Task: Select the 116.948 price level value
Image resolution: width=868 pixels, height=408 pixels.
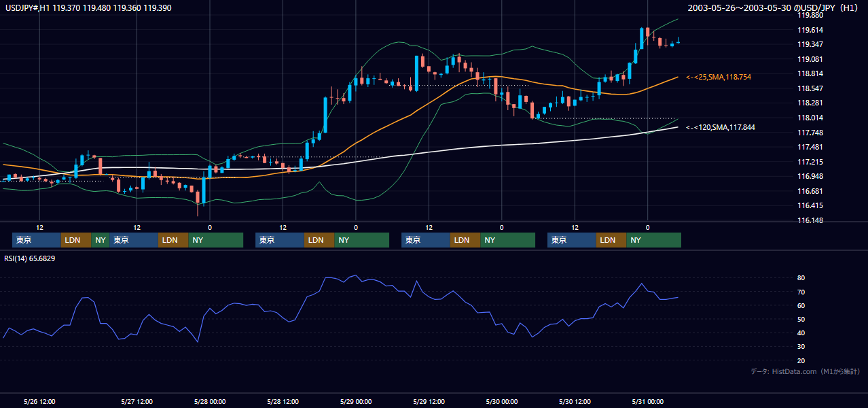Action: (x=810, y=176)
